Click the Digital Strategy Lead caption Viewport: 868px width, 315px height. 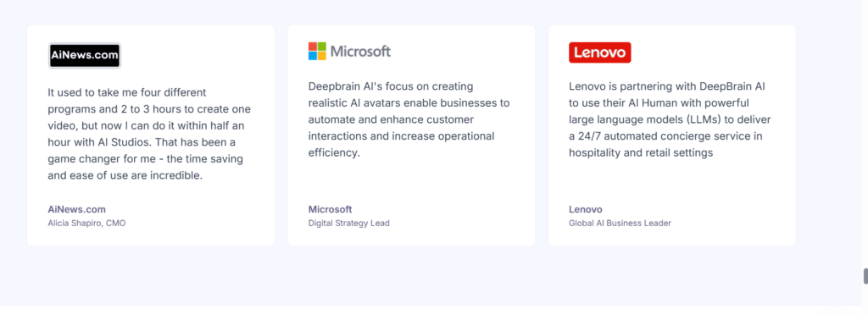pyautogui.click(x=348, y=224)
